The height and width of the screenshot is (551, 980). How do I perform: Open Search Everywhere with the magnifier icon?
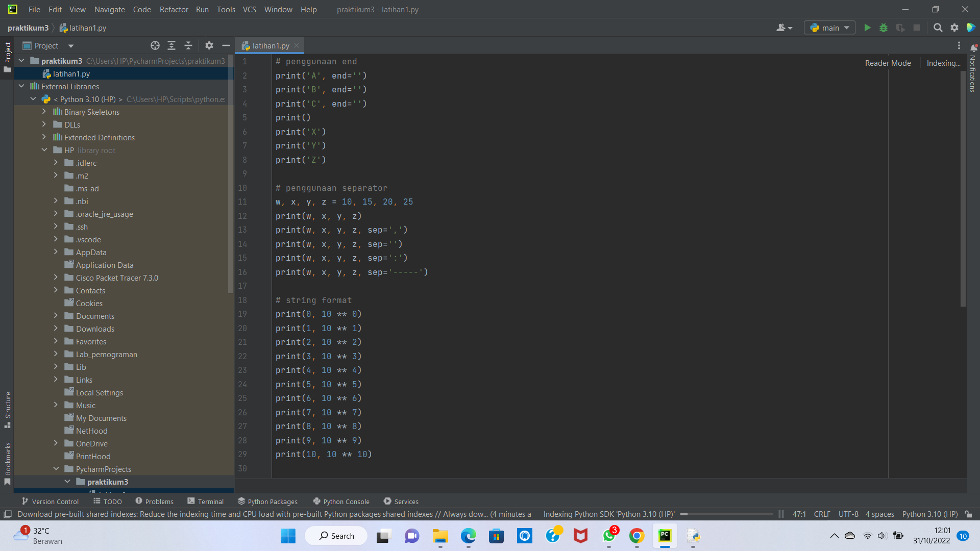(x=938, y=28)
